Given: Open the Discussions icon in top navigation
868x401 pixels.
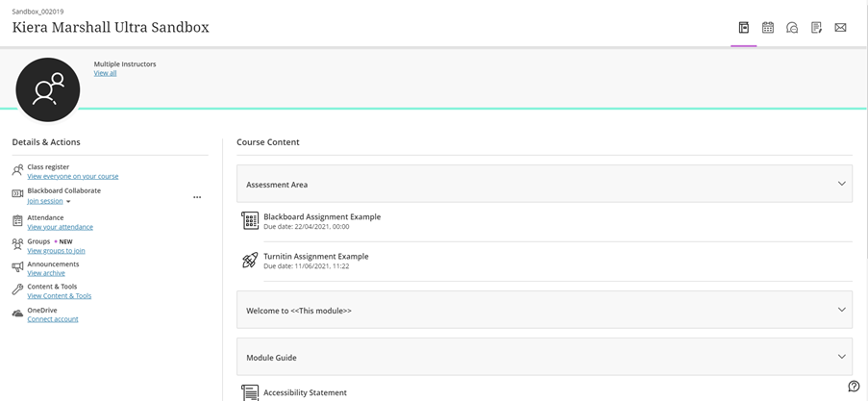Looking at the screenshot, I should (x=792, y=27).
